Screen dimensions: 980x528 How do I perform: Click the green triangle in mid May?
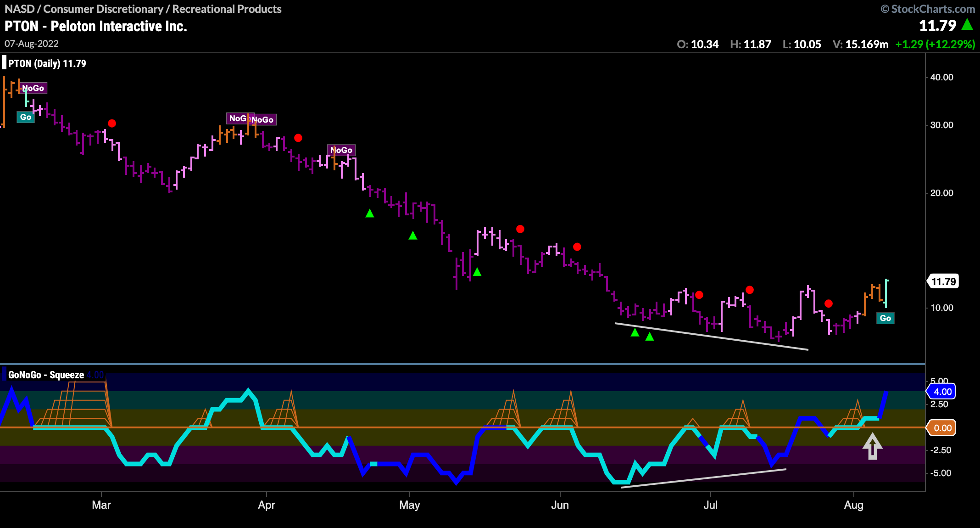(477, 272)
